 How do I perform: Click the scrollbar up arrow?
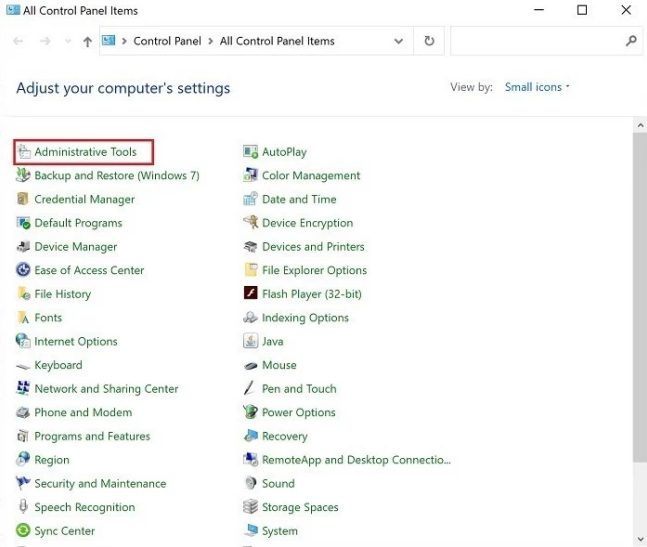[x=640, y=125]
